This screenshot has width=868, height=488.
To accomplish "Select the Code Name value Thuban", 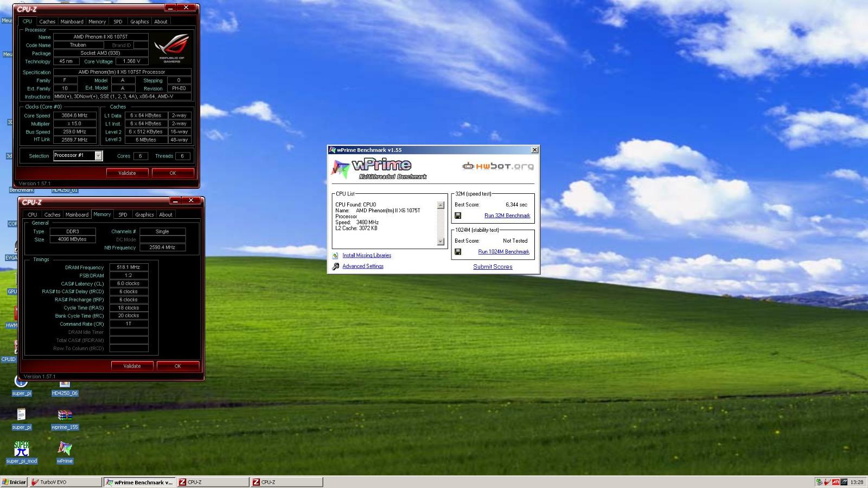I will pyautogui.click(x=78, y=45).
